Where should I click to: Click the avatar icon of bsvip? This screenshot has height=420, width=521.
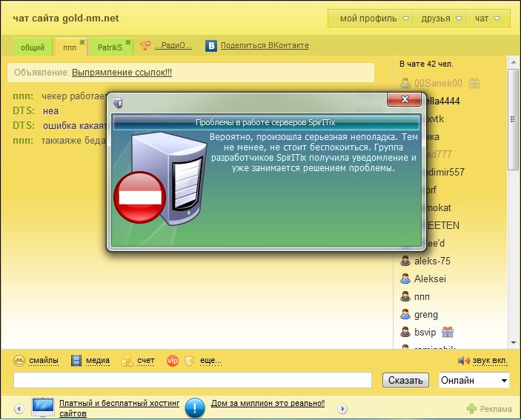405,332
